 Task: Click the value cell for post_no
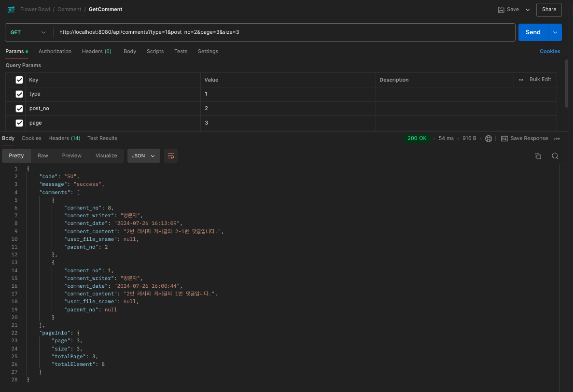point(288,109)
